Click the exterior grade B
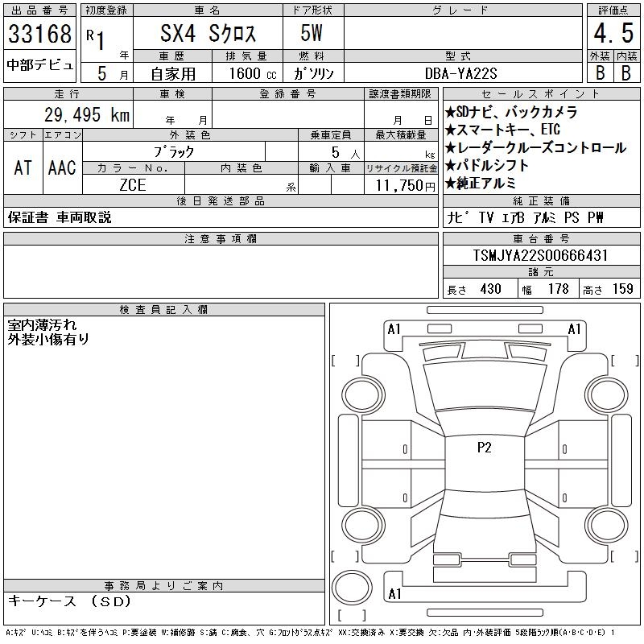Screen dimensions: 644x644 point(600,72)
